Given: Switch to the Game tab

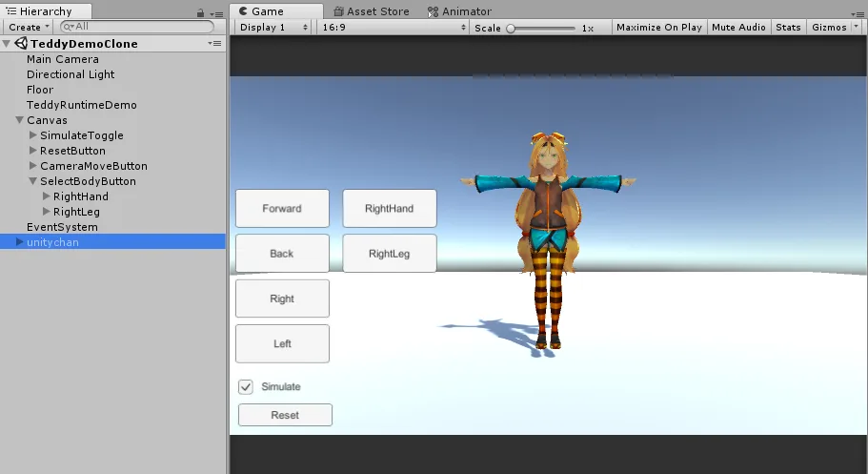Looking at the screenshot, I should point(276,11).
